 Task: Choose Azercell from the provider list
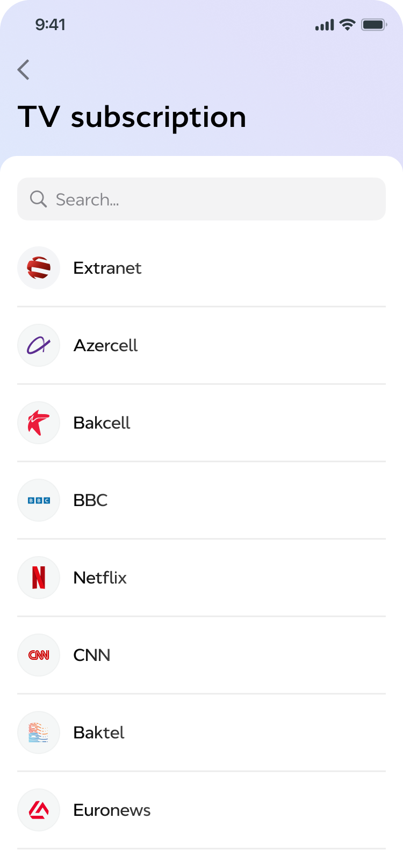click(x=105, y=345)
